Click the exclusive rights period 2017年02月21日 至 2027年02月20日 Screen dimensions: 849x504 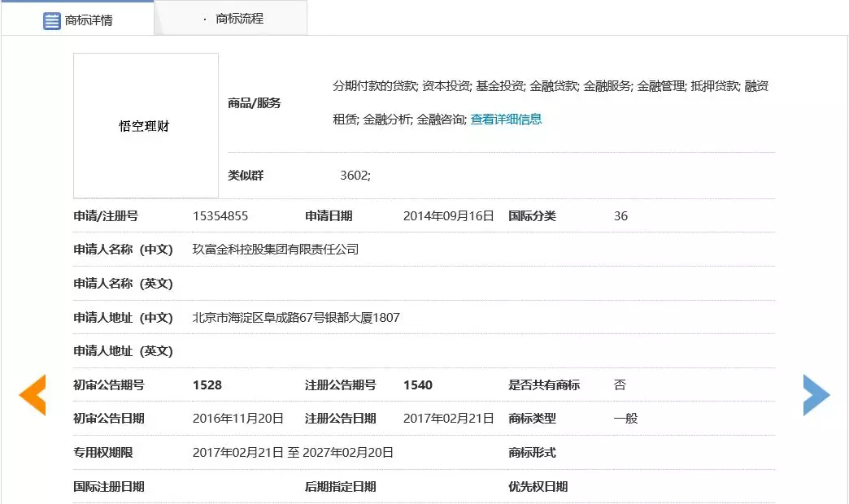coord(293,453)
